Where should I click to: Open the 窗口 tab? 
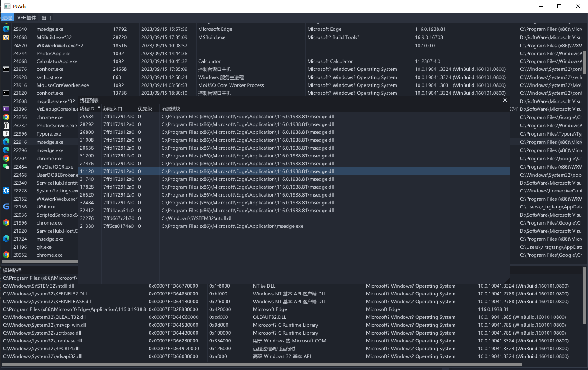(x=46, y=18)
